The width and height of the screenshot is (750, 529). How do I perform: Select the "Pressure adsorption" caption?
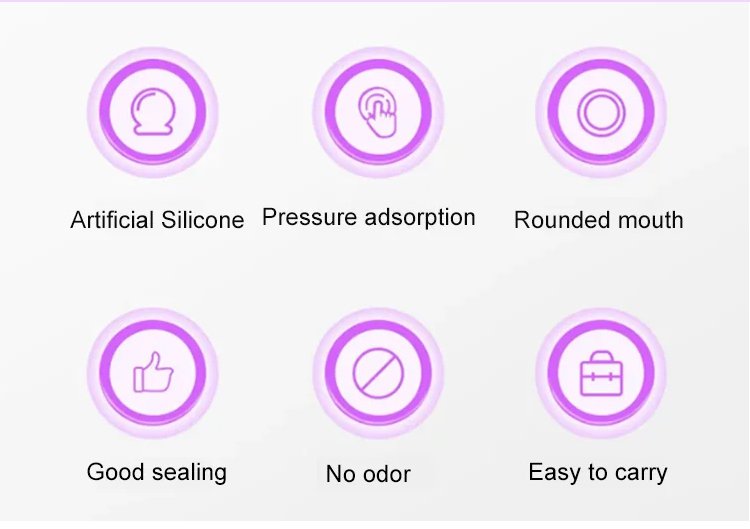[x=368, y=217]
